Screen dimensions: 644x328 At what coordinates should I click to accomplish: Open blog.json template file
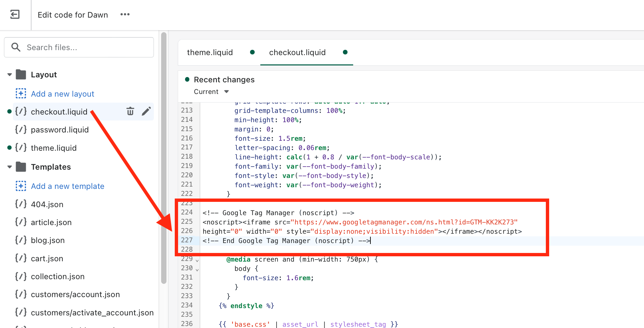48,240
